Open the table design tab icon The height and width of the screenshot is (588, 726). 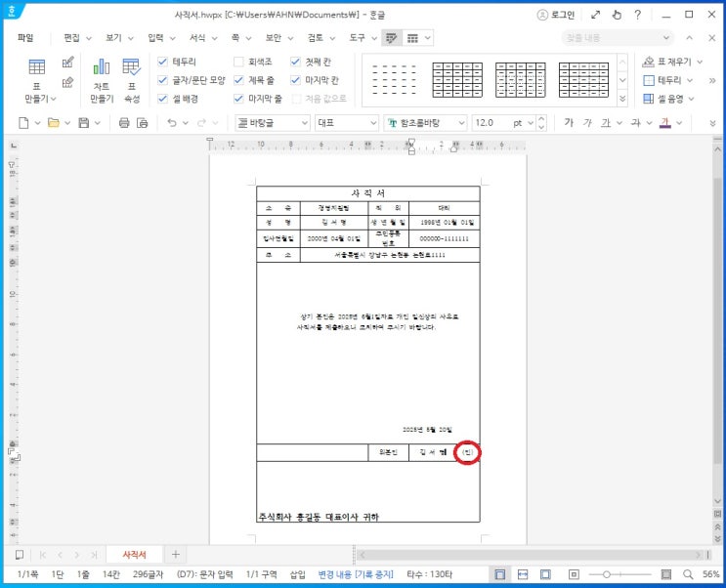point(392,38)
